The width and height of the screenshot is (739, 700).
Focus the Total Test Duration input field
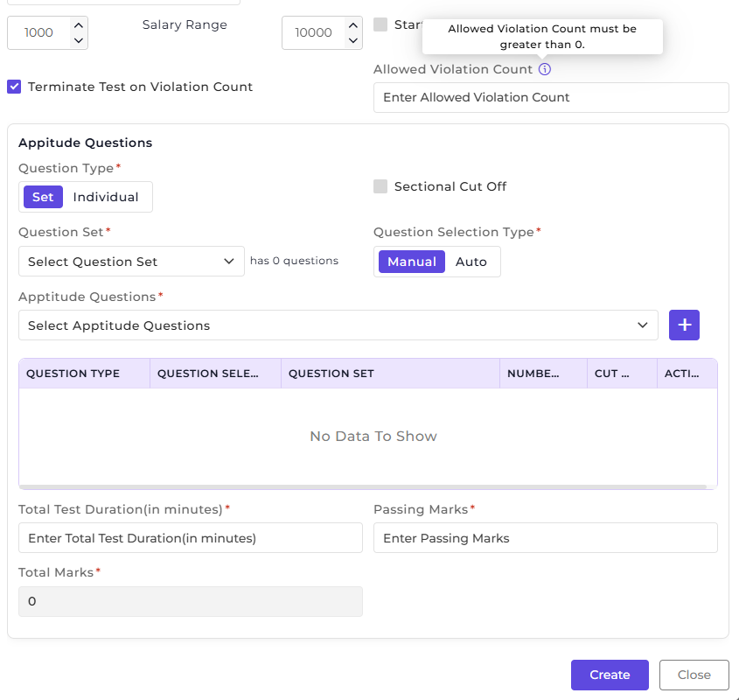(x=191, y=538)
